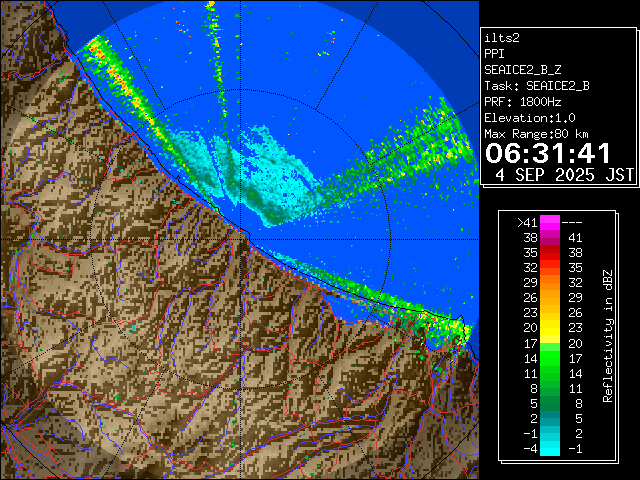
Task: Pick the orange 26 to 29 dBZ swatch
Action: click(x=550, y=297)
